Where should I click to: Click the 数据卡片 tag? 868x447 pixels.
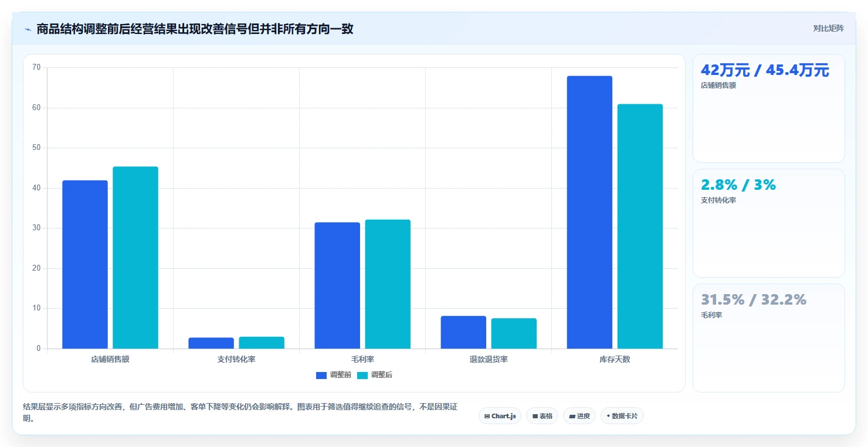tap(622, 416)
